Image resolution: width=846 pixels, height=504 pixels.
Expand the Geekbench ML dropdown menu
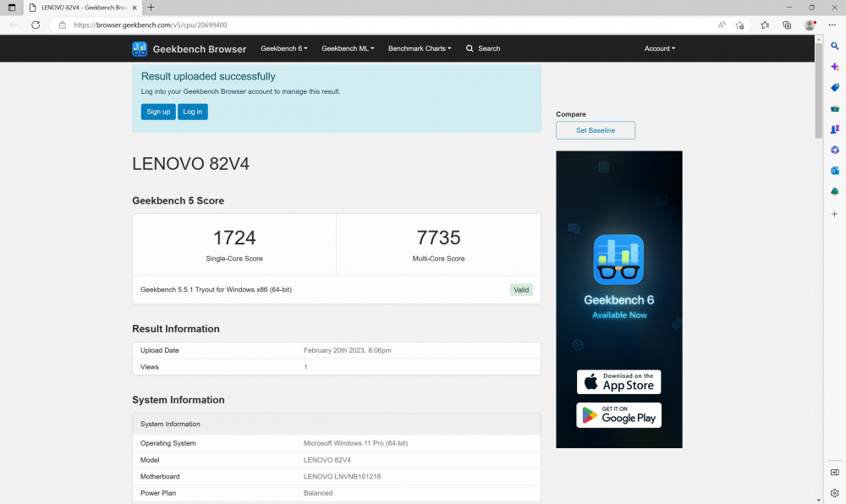click(348, 48)
